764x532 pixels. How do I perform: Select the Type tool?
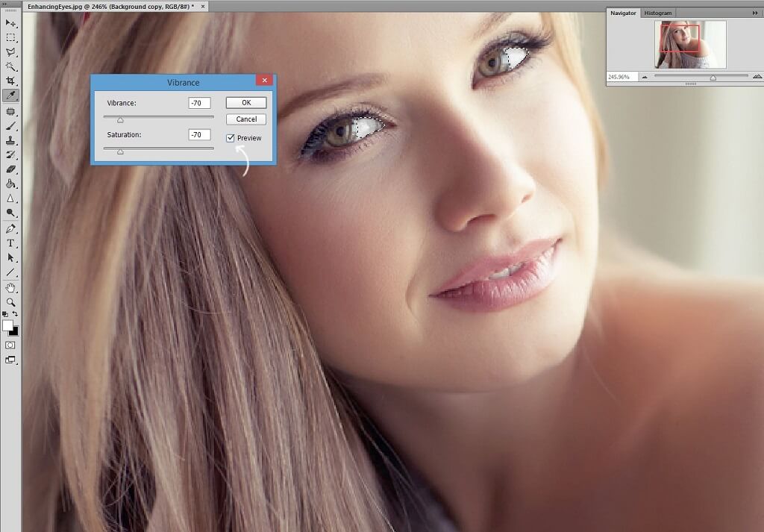click(x=10, y=243)
